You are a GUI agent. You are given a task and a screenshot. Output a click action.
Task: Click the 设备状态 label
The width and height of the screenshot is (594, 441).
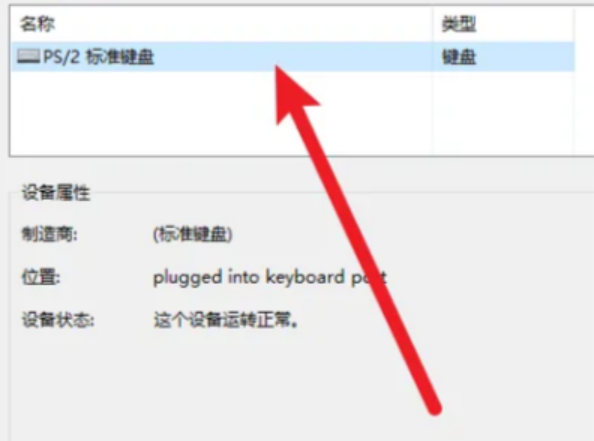pyautogui.click(x=58, y=320)
